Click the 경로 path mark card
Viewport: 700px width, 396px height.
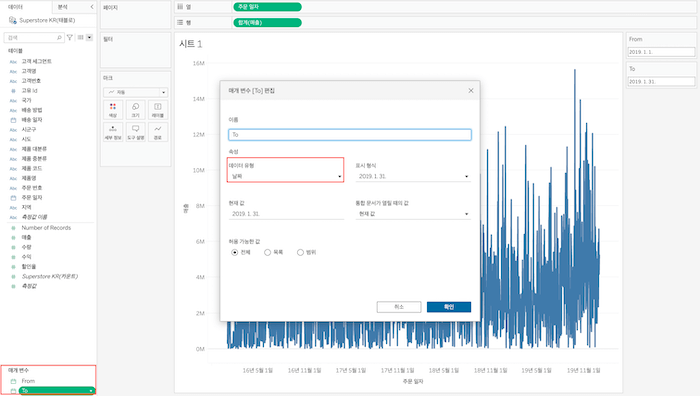tap(158, 132)
